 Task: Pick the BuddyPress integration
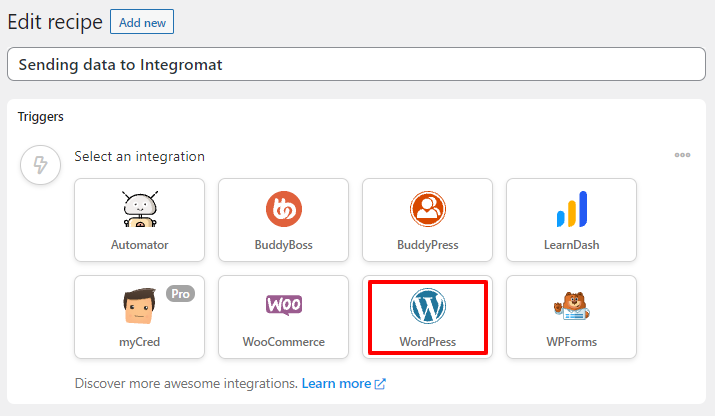pos(427,220)
